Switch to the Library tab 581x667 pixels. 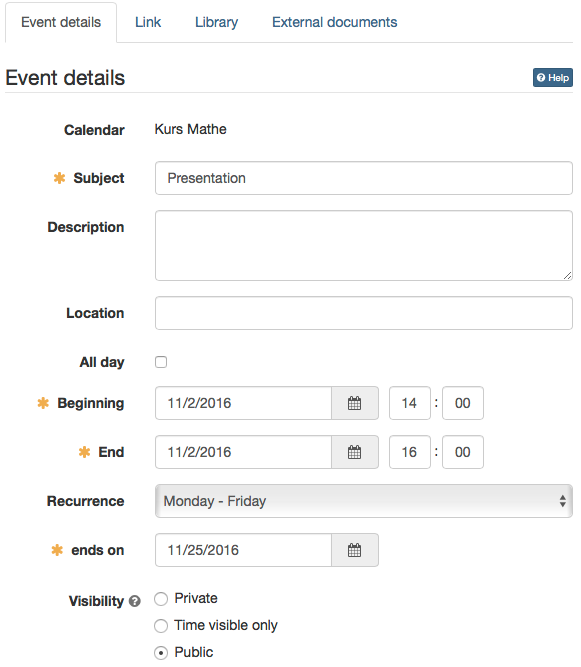tap(216, 22)
